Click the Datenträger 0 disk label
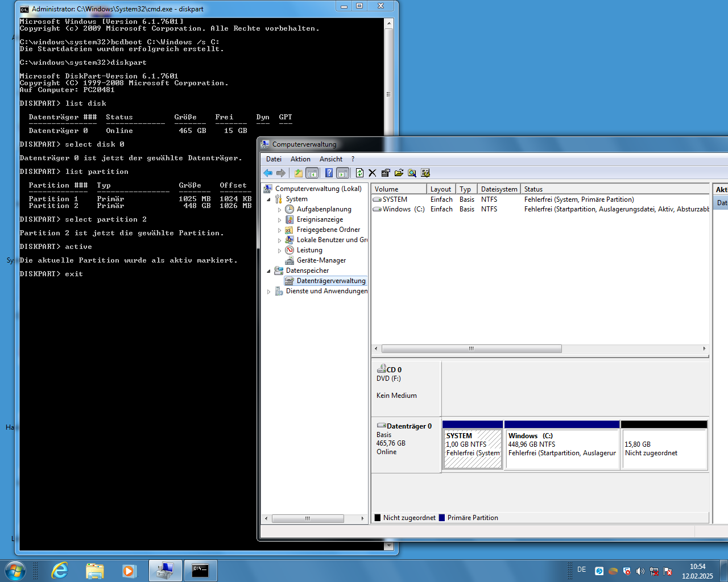728x582 pixels. 406,444
